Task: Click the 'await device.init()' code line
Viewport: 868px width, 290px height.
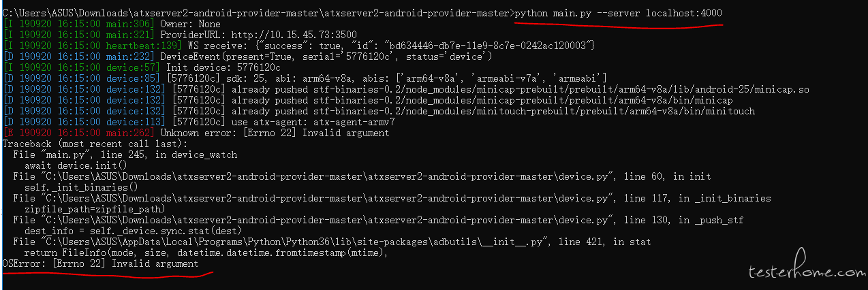Action: (76, 165)
